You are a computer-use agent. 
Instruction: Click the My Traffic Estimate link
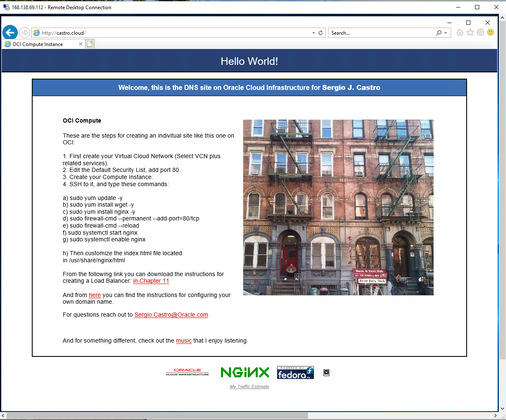(249, 387)
